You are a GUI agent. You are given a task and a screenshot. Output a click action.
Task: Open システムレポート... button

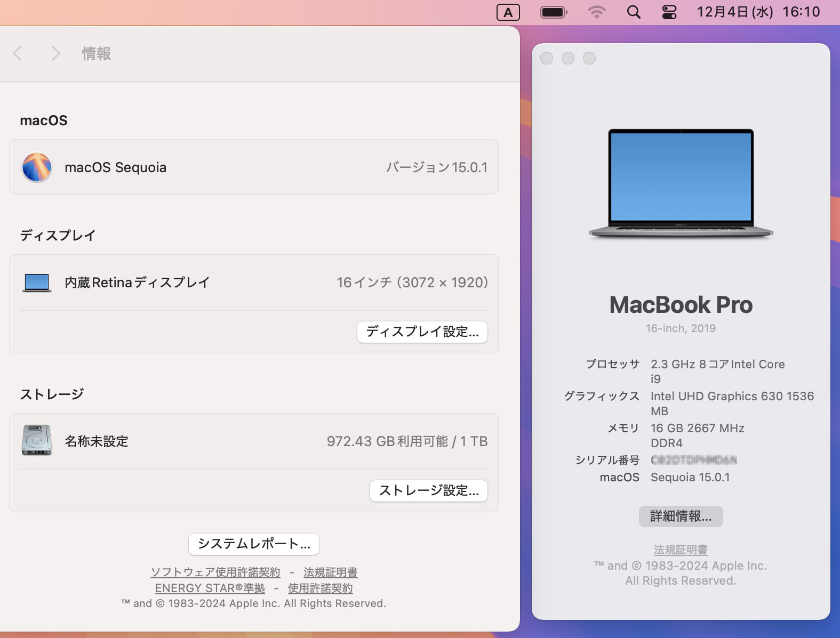click(x=254, y=544)
